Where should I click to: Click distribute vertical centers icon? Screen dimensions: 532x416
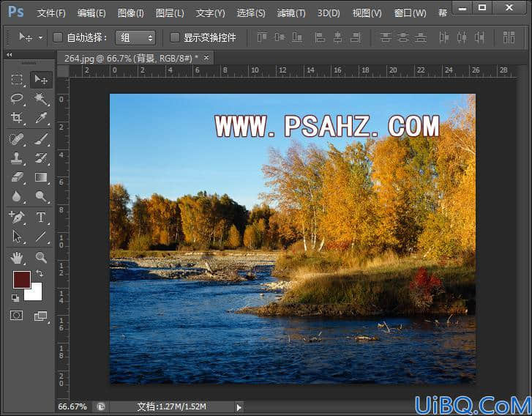click(x=403, y=37)
